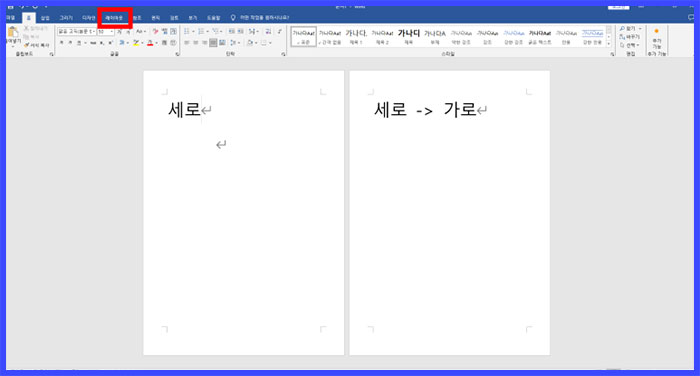This screenshot has height=376, width=700.
Task: Open the Select (선택) dropdown
Action: click(x=629, y=45)
